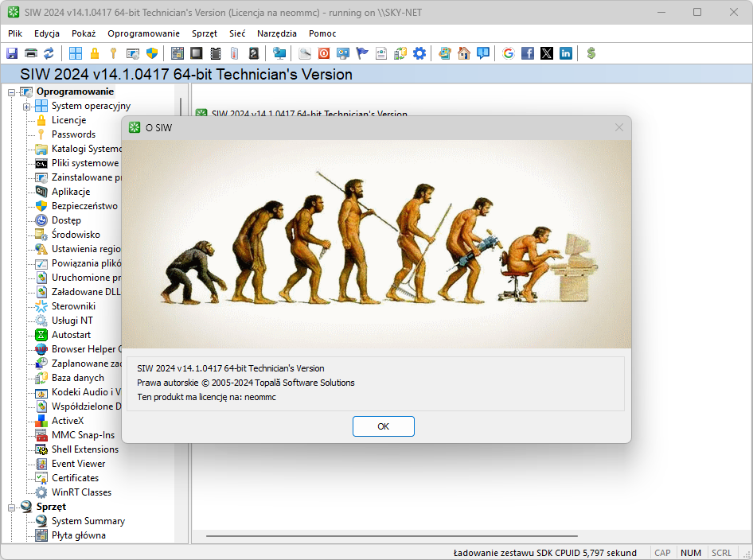Image resolution: width=753 pixels, height=560 pixels.
Task: Click the feedback speech bubble toolbar icon
Action: pos(483,53)
